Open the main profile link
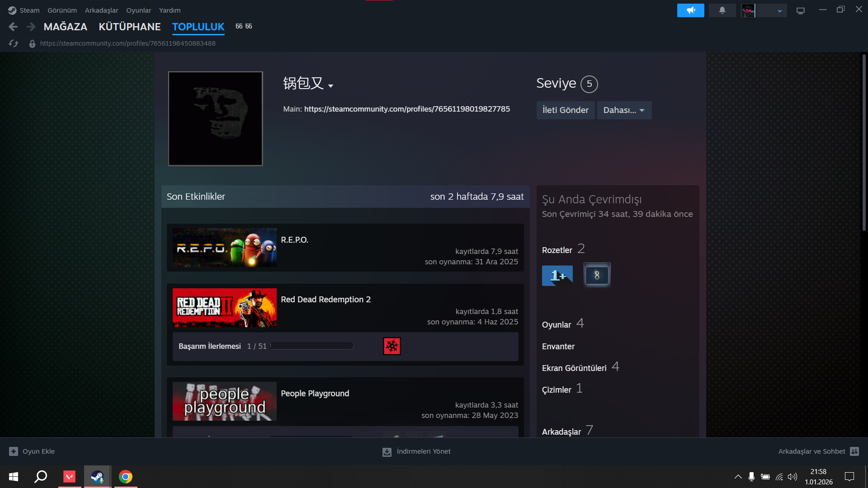 [407, 109]
